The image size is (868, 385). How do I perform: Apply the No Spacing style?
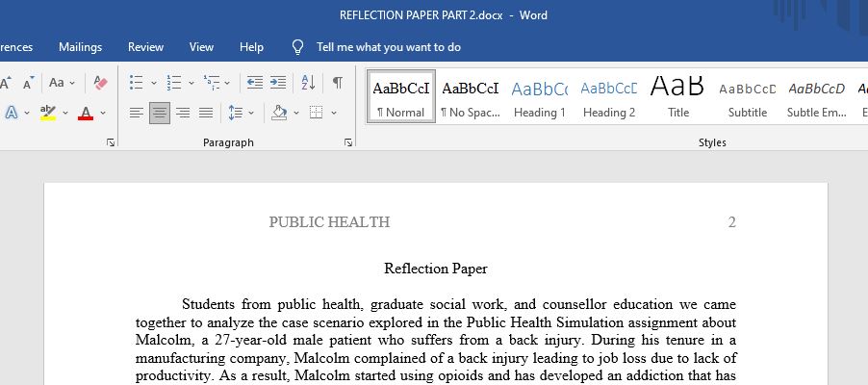pyautogui.click(x=471, y=96)
